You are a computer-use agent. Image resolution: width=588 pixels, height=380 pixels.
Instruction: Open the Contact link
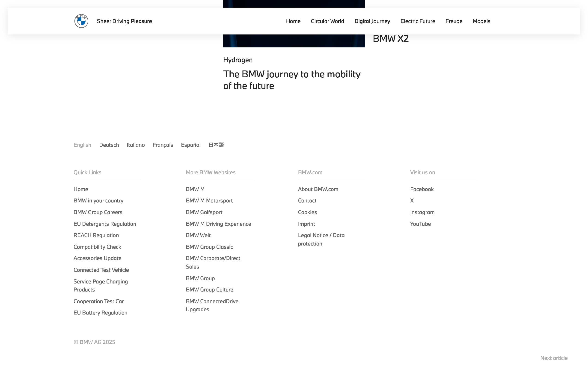(x=307, y=201)
